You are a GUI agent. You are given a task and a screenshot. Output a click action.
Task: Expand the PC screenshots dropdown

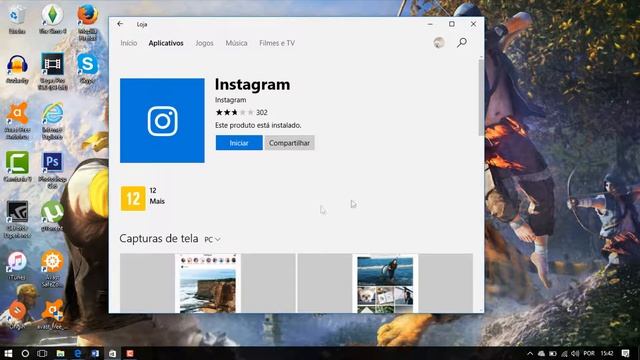click(x=212, y=239)
